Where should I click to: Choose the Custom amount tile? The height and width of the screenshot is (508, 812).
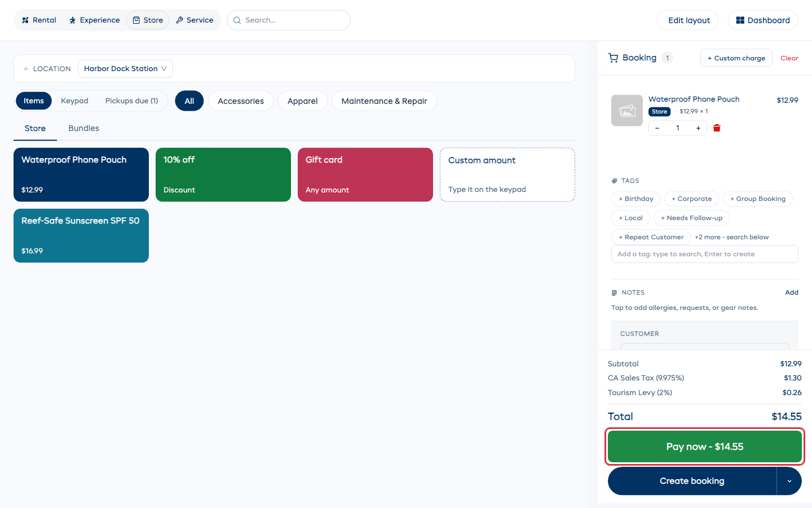pyautogui.click(x=507, y=175)
